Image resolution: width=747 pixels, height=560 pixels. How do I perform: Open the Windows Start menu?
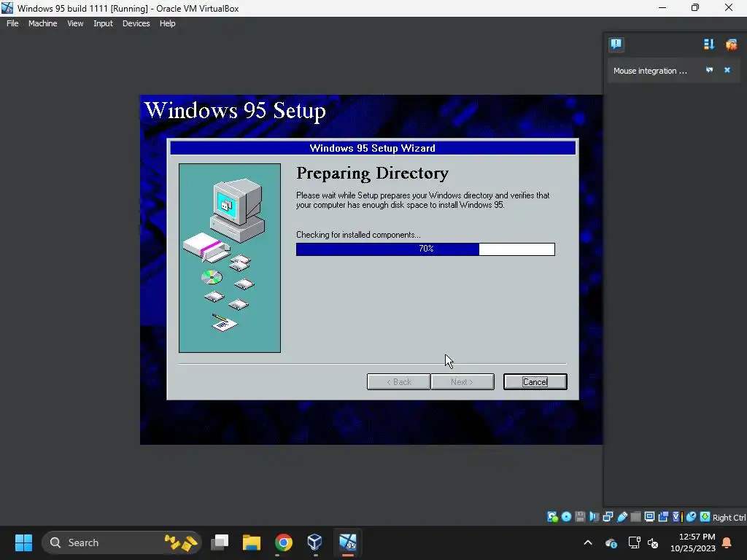pyautogui.click(x=23, y=542)
